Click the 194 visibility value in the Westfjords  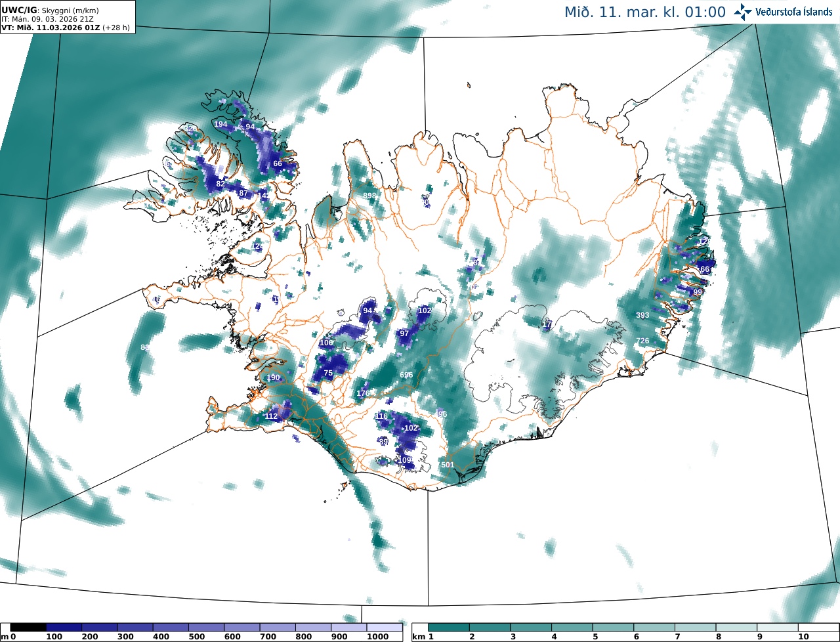click(221, 124)
